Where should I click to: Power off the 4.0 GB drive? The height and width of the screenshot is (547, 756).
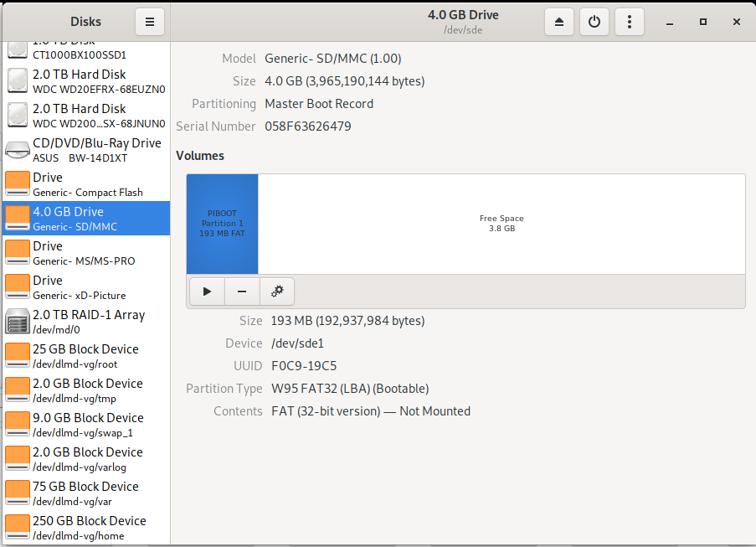(594, 22)
